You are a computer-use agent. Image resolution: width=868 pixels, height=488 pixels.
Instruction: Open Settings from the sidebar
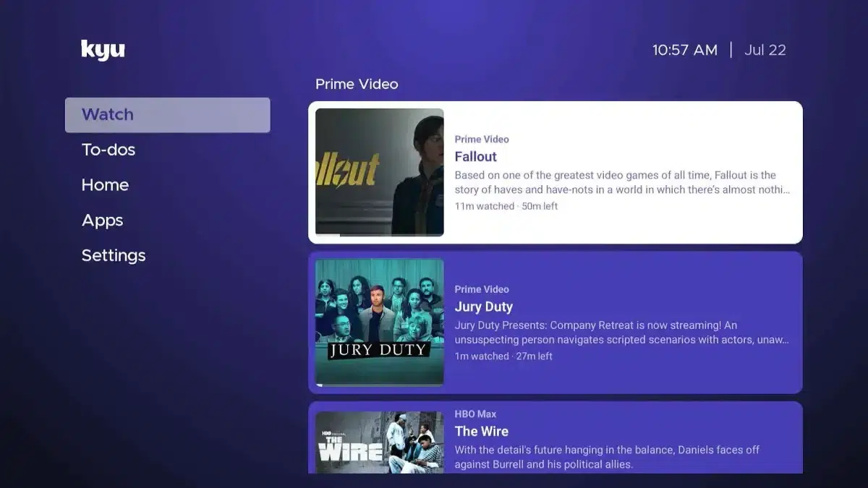click(x=114, y=255)
